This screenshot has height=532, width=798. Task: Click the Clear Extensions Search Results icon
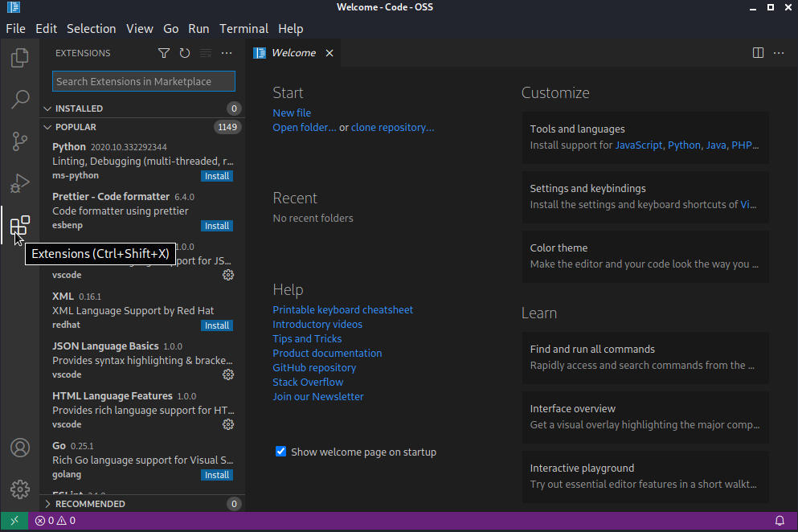(x=206, y=53)
